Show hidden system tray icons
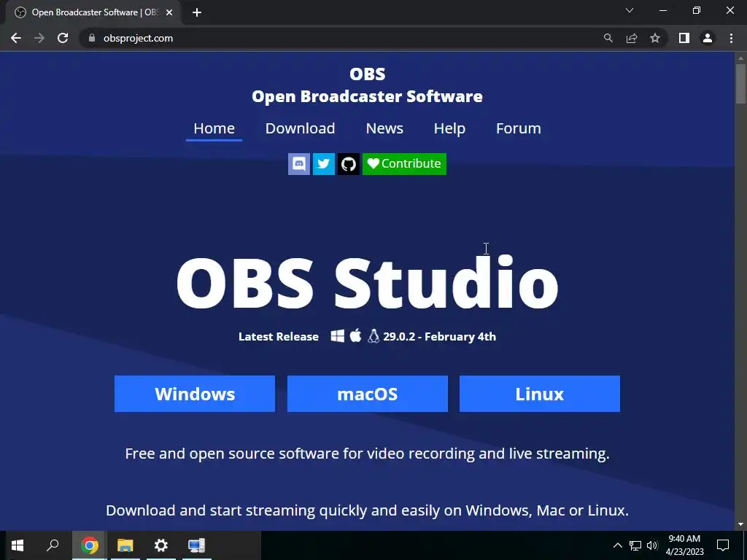The image size is (747, 560). [x=617, y=545]
